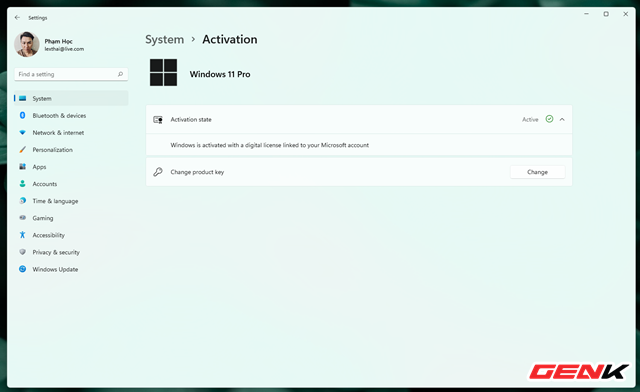This screenshot has height=392, width=640.
Task: Open the Gaming controller icon
Action: tap(23, 218)
